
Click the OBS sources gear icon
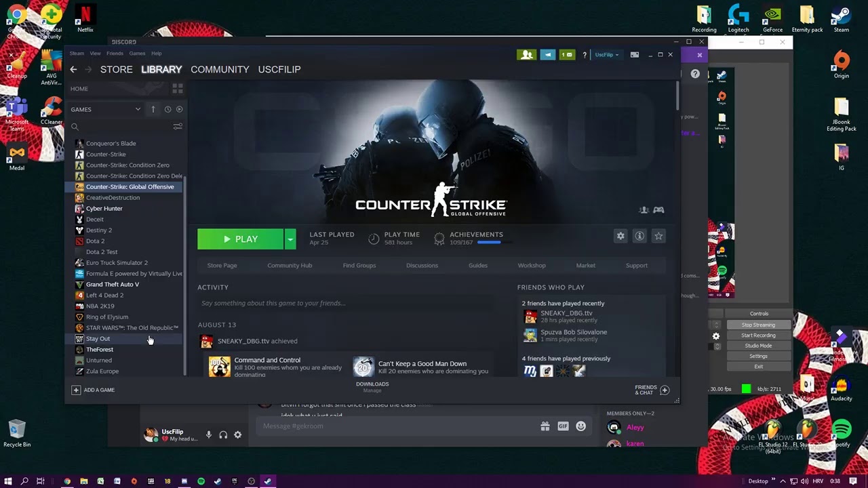[716, 336]
